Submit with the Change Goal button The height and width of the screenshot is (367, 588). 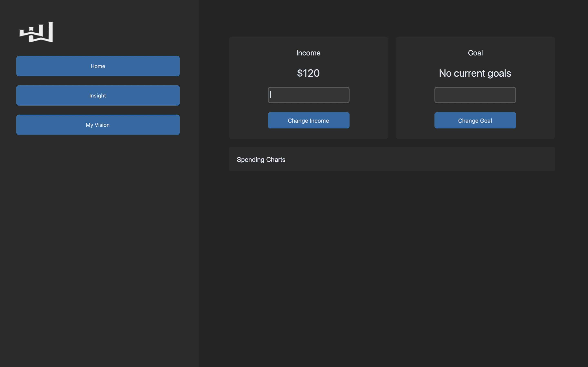475,120
